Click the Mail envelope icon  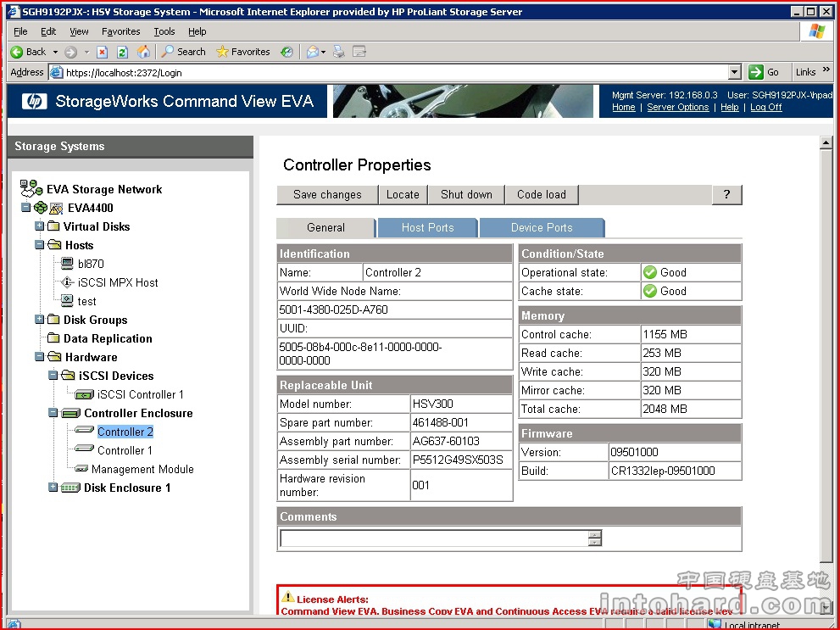click(312, 52)
